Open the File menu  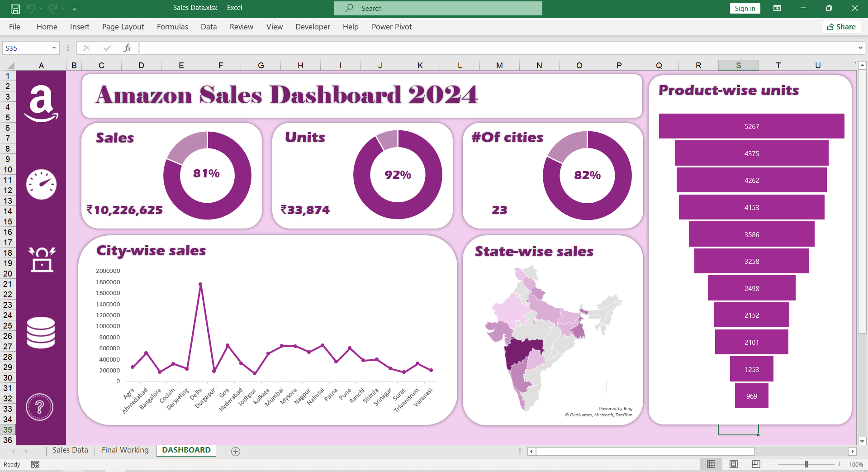[x=14, y=27]
